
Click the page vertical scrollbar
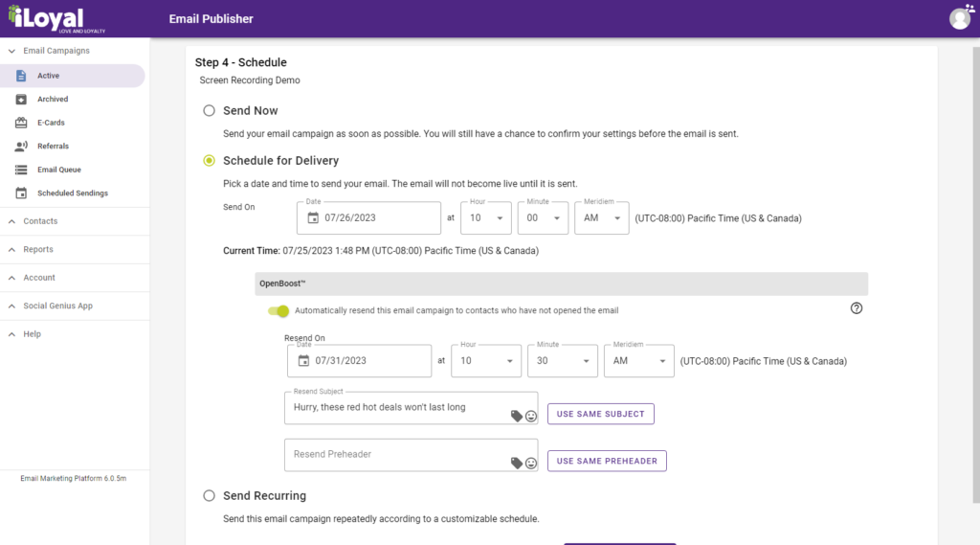click(975, 274)
